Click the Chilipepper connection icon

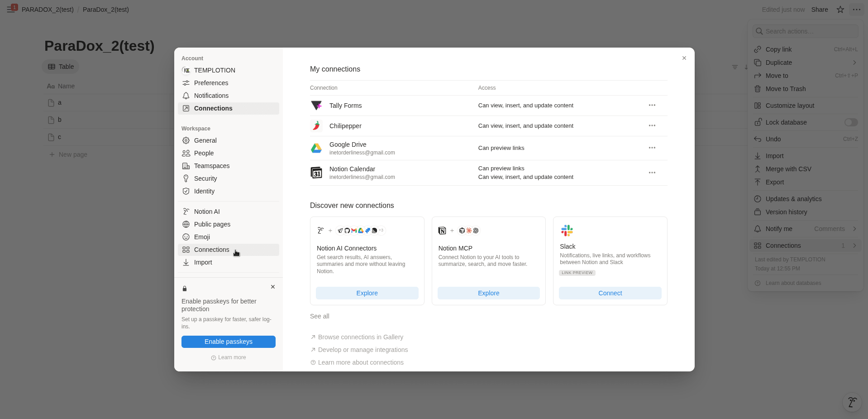click(x=316, y=126)
